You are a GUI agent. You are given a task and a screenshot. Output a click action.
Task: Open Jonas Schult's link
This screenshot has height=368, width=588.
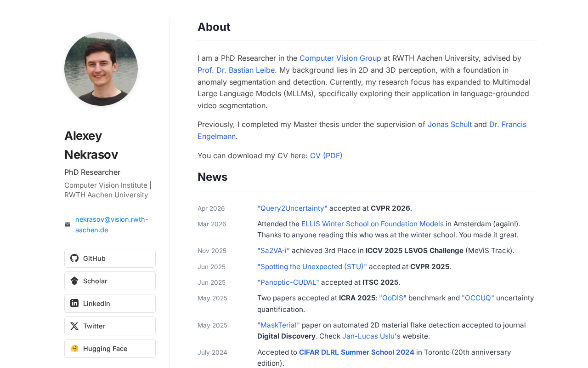(x=450, y=124)
